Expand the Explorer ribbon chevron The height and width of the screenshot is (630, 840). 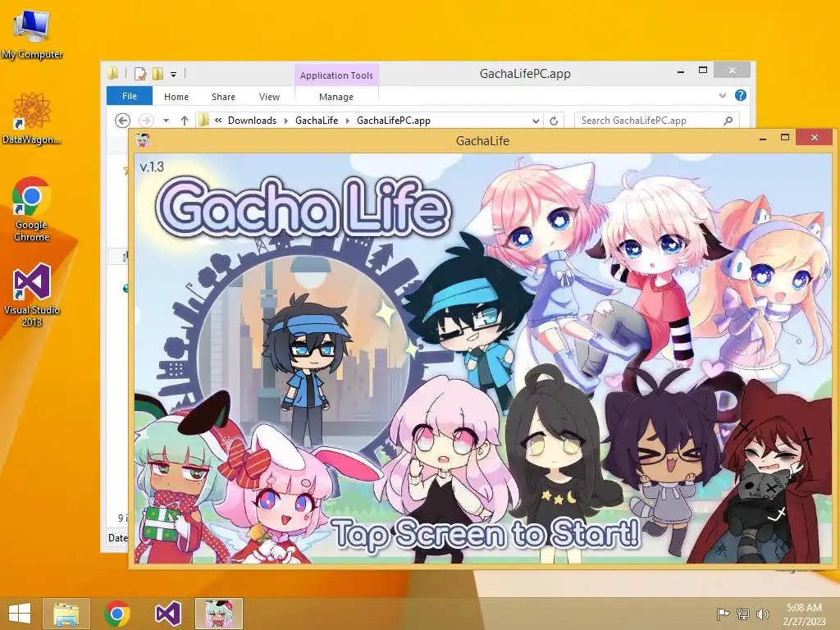click(x=723, y=95)
